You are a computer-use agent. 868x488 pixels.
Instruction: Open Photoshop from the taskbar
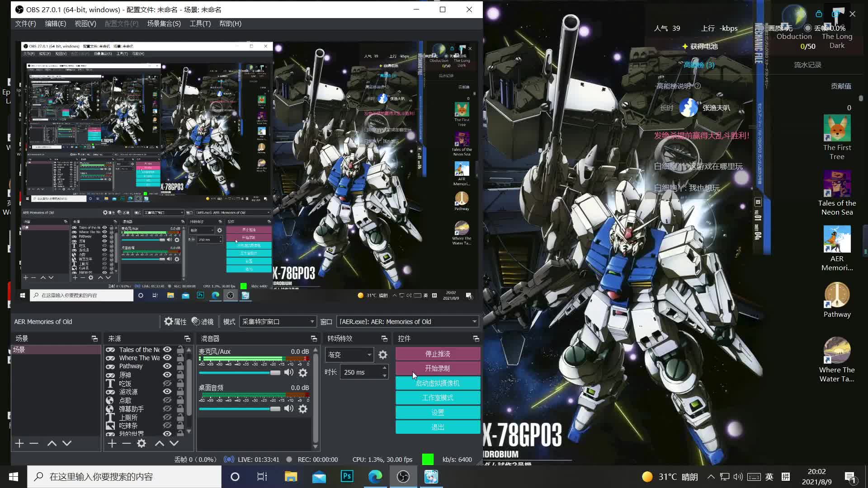(347, 477)
